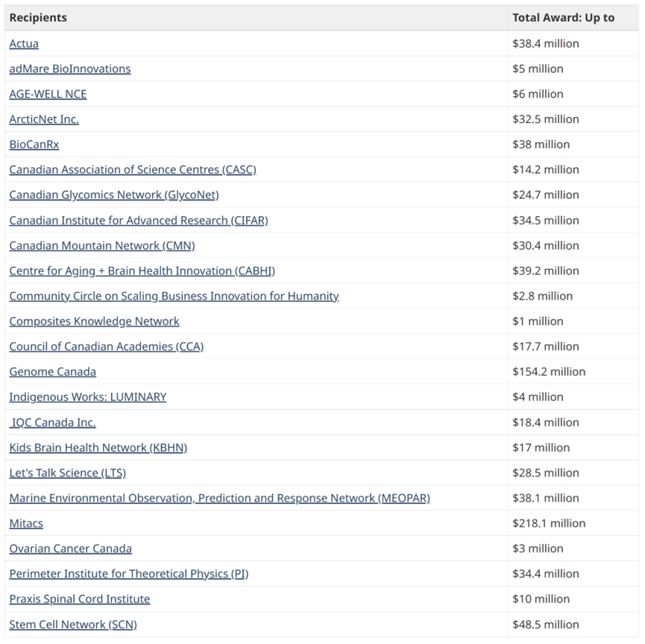Select the $18.4 million award amount
The height and width of the screenshot is (644, 645).
546,423
